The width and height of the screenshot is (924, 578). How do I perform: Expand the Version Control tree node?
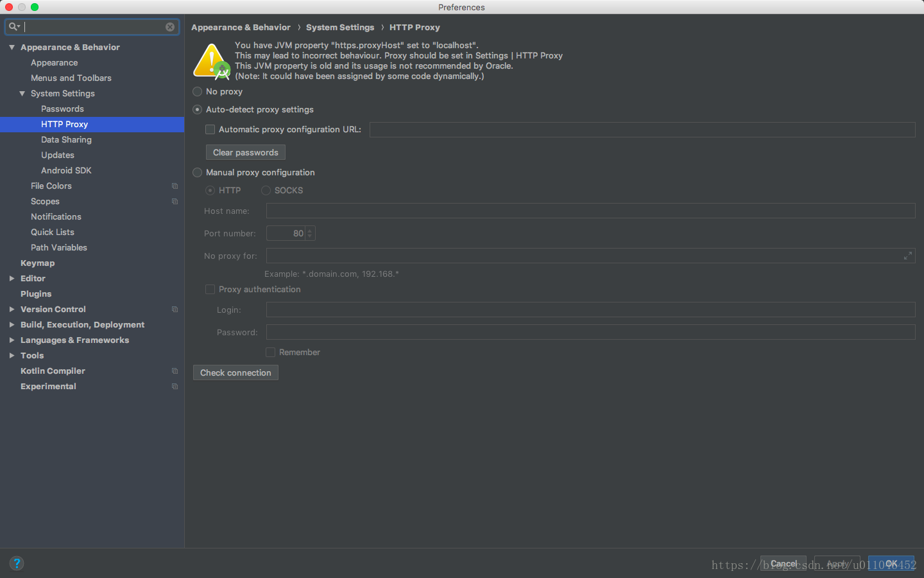[12, 309]
